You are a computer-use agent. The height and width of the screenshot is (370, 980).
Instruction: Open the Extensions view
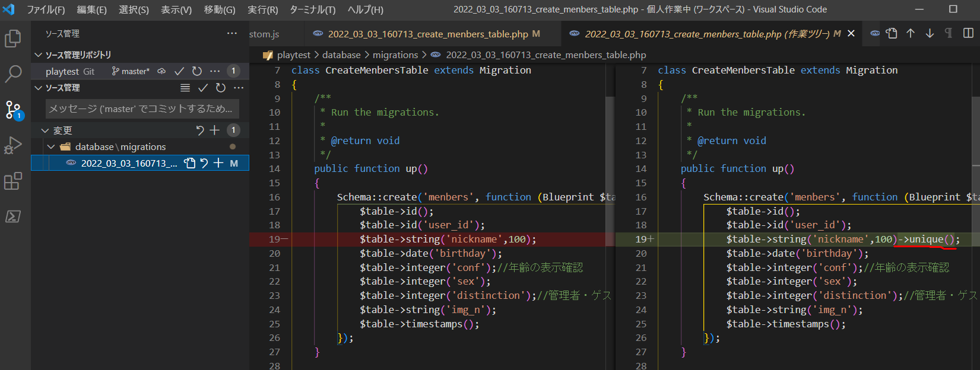[x=13, y=181]
